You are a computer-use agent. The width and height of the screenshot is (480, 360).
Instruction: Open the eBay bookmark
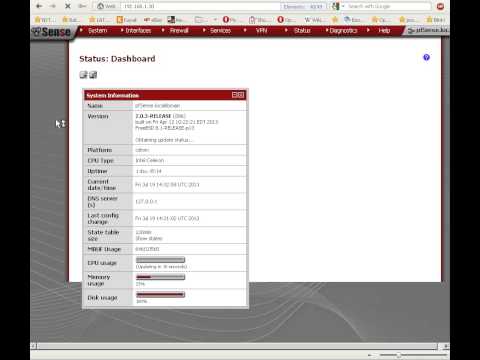click(153, 20)
